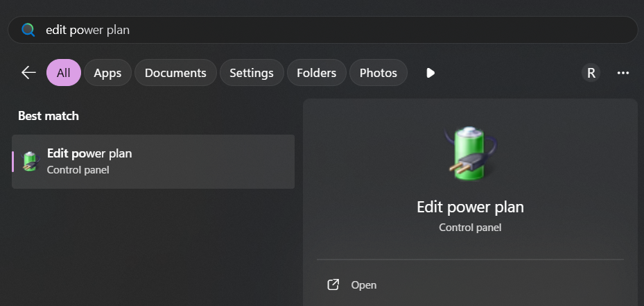Click the Control panel label in preview

pyautogui.click(x=470, y=227)
